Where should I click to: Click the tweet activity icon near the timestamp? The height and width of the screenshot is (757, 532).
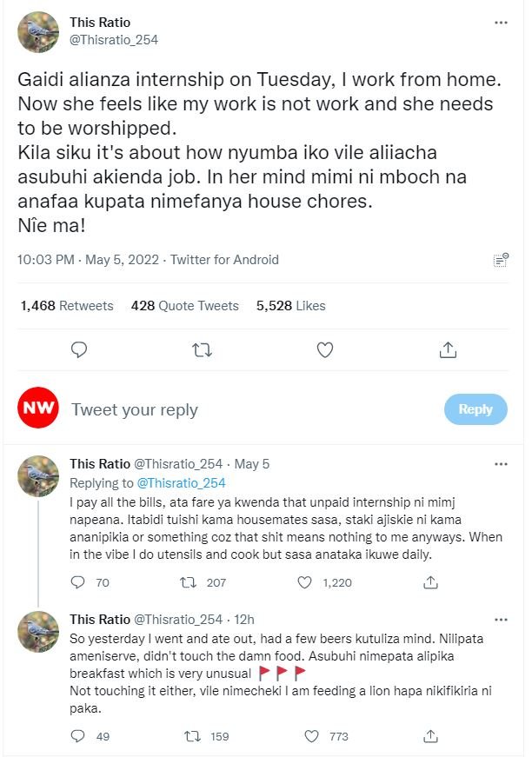pos(501,258)
